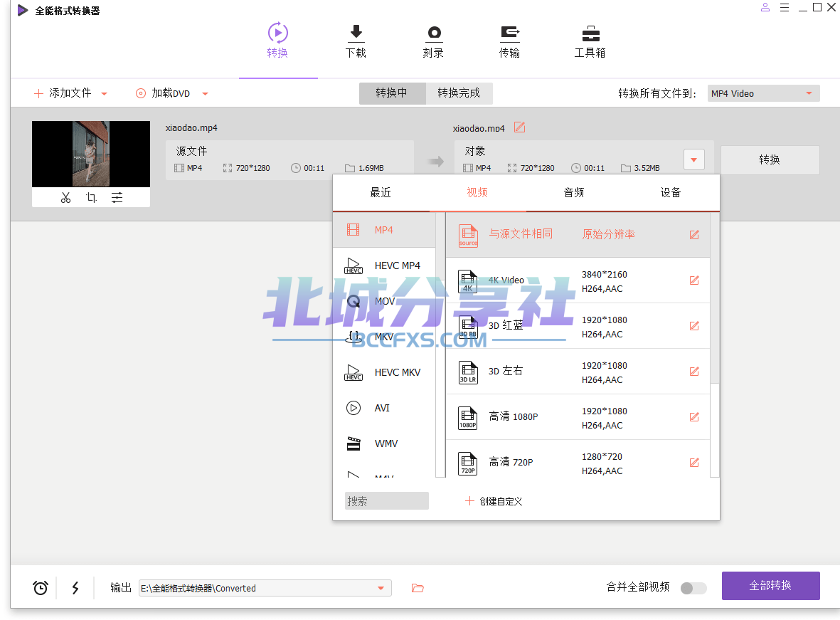Open the hamburger menu in title bar
840x620 pixels.
(785, 8)
